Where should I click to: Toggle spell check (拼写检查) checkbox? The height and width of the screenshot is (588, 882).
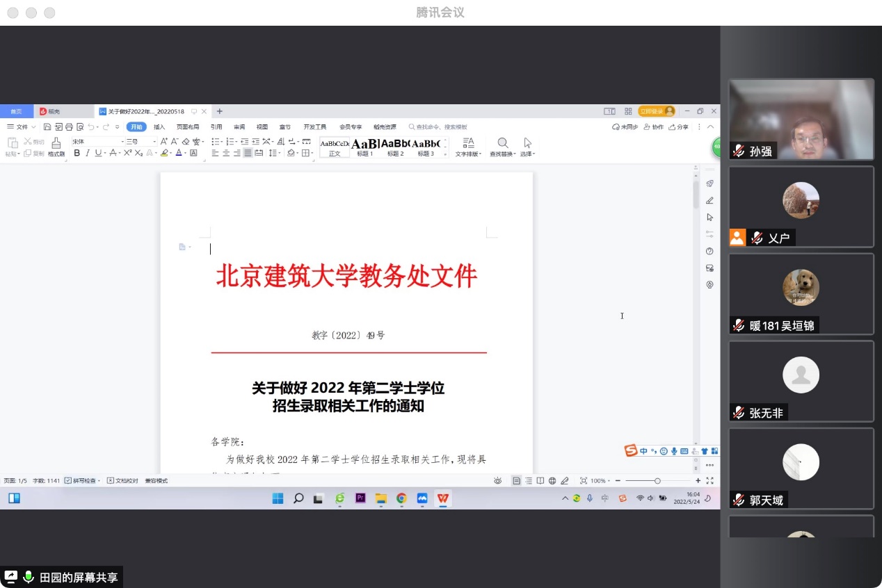pyautogui.click(x=68, y=481)
